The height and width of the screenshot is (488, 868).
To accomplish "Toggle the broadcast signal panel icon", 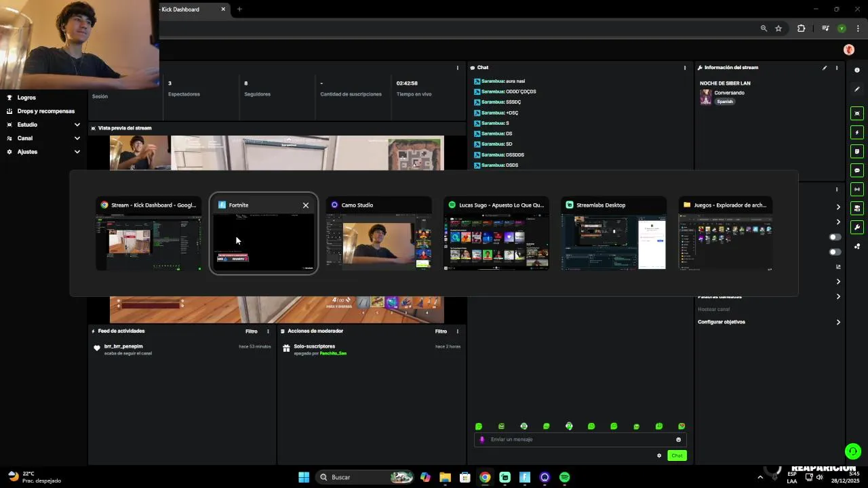I will 857,190.
